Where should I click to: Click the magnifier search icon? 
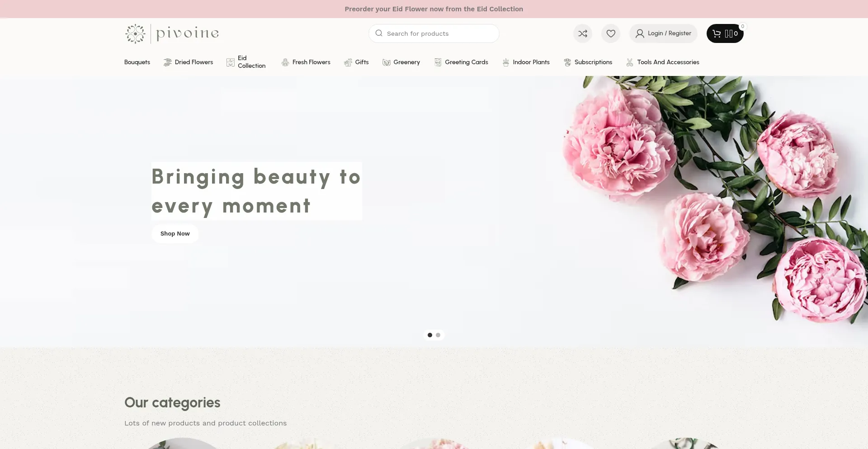pos(379,33)
